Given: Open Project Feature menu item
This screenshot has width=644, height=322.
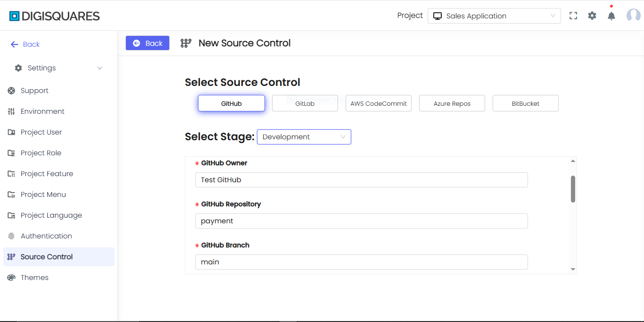Looking at the screenshot, I should pyautogui.click(x=59, y=174).
